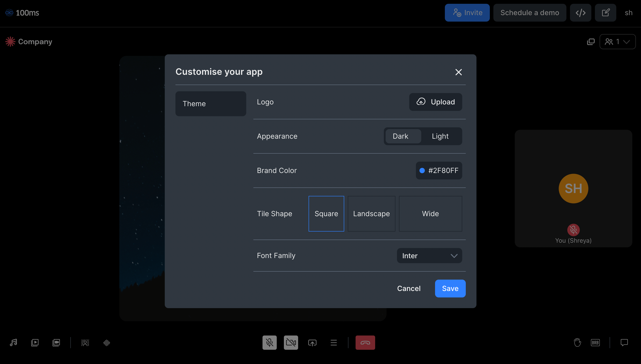Click the muted mic badge on Shreya's tile
The width and height of the screenshot is (641, 364).
point(573,230)
